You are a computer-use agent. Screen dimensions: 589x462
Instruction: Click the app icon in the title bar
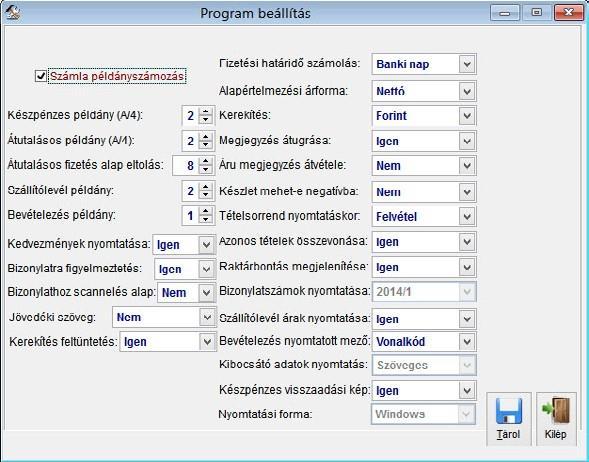point(14,13)
